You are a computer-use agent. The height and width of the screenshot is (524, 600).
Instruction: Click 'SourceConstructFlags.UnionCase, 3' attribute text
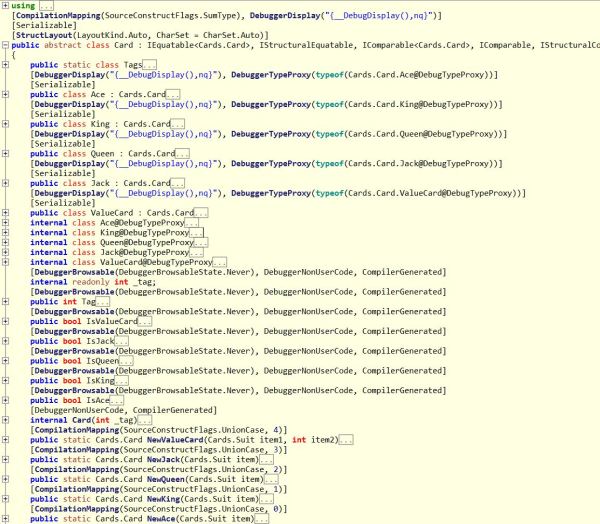[x=203, y=450]
